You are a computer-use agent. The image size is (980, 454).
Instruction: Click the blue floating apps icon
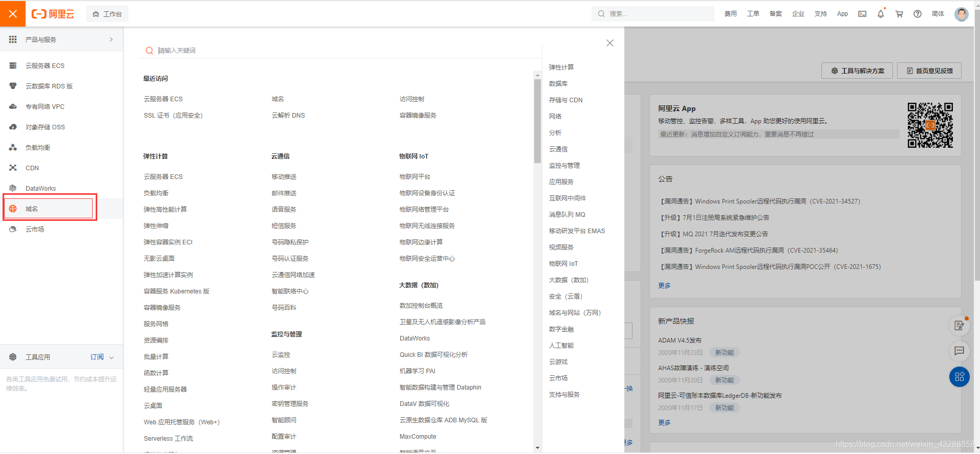pyautogui.click(x=959, y=377)
